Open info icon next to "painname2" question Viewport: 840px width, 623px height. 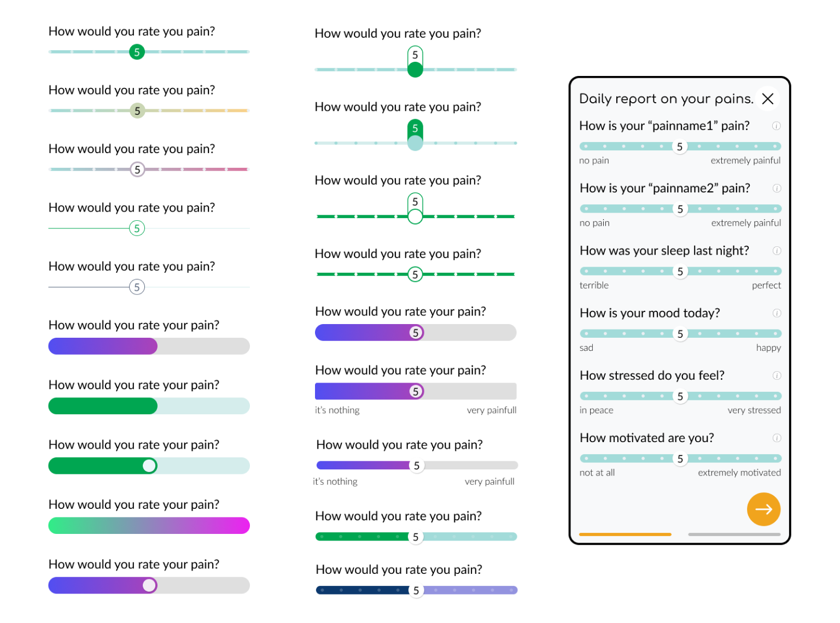click(777, 189)
